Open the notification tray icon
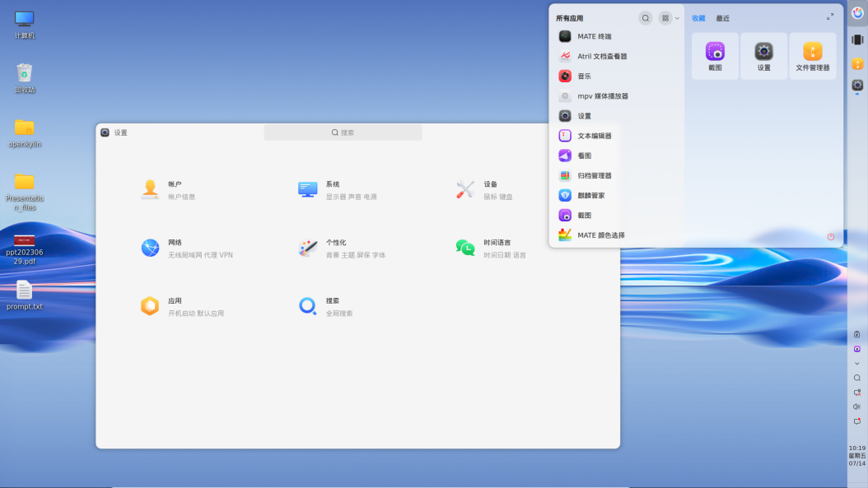 coord(857,421)
